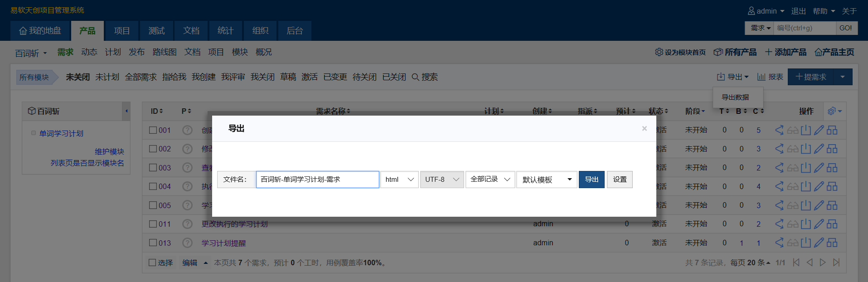The image size is (868, 282).
Task: Click the review glasses icon in row 005
Action: (792, 205)
